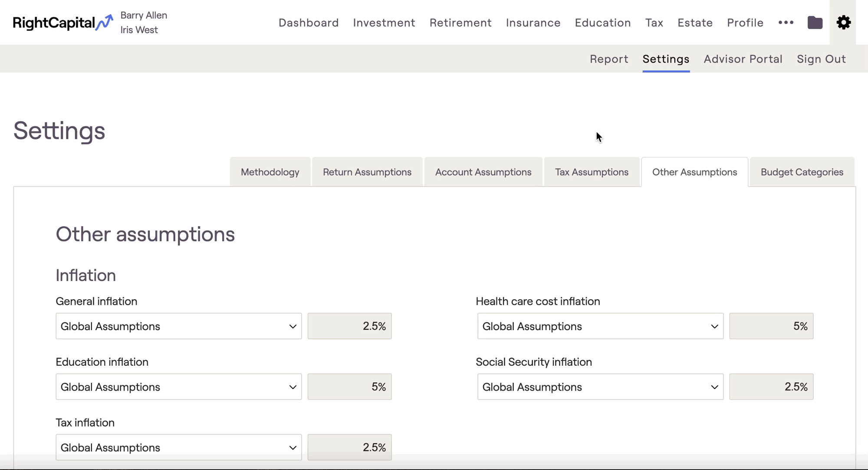Switch to Account Assumptions tab

click(x=483, y=172)
